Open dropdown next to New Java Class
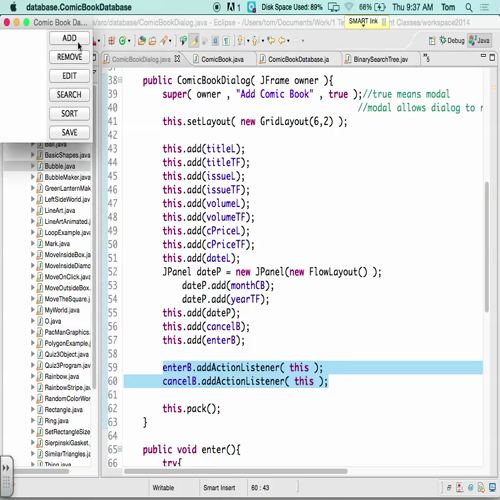 (129, 41)
